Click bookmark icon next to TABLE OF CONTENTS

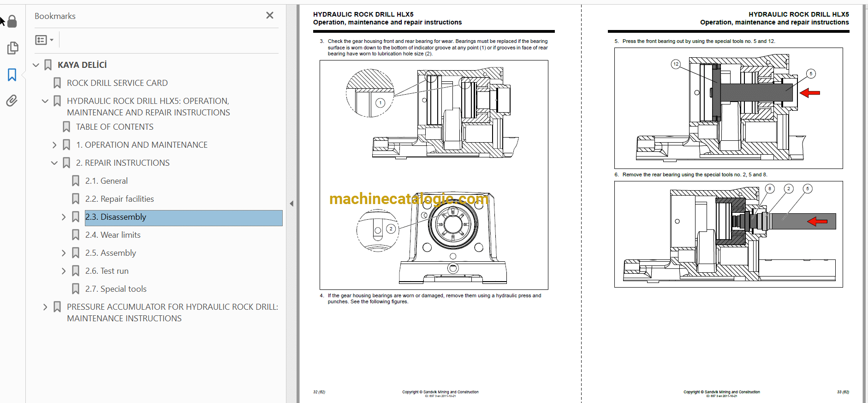tap(66, 127)
